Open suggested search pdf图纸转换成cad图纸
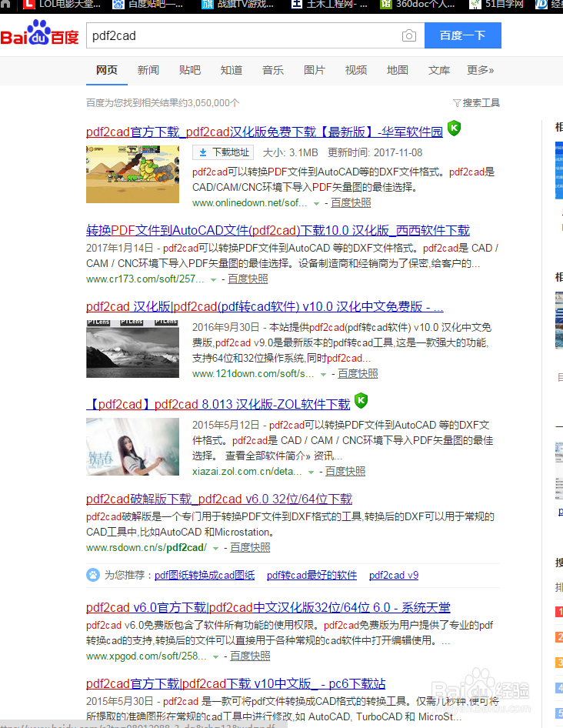563x728 pixels. (205, 576)
